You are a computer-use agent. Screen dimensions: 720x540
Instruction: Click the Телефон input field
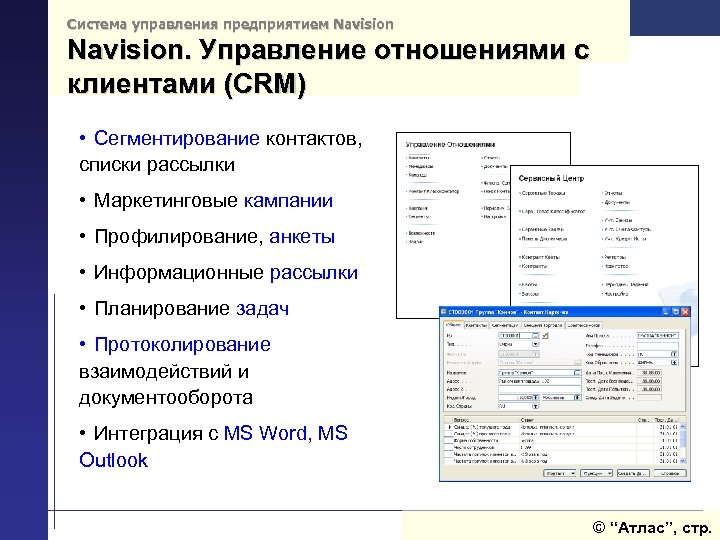[658, 345]
